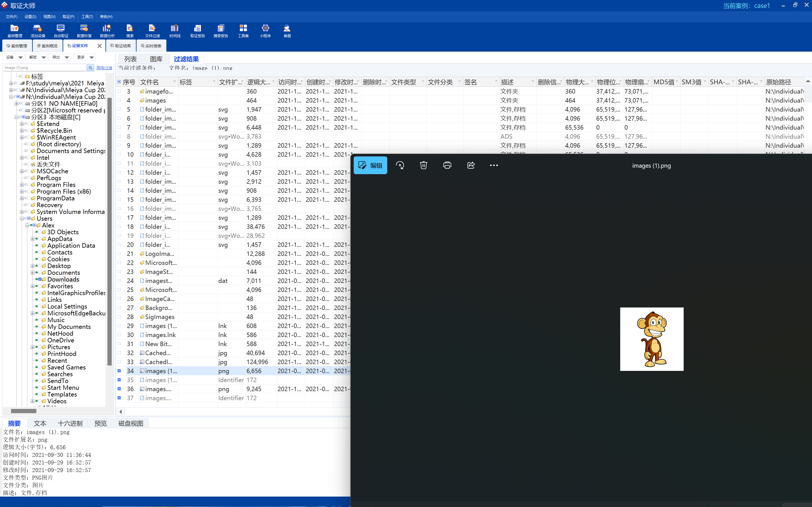Switch to the 图库 gallery tab

coord(156,59)
